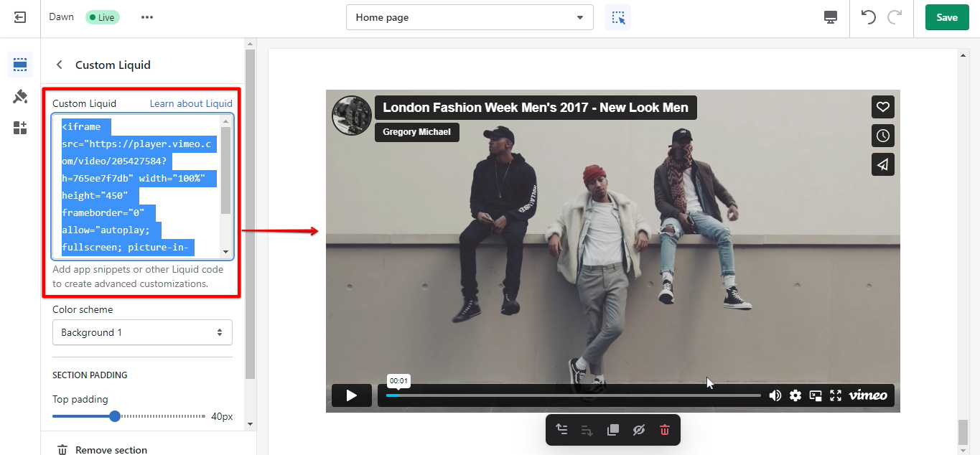Go back from Custom Liquid panel
The image size is (980, 455).
coord(60,65)
